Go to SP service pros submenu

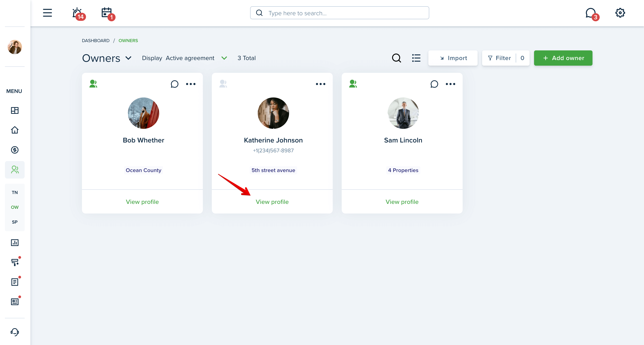click(15, 222)
